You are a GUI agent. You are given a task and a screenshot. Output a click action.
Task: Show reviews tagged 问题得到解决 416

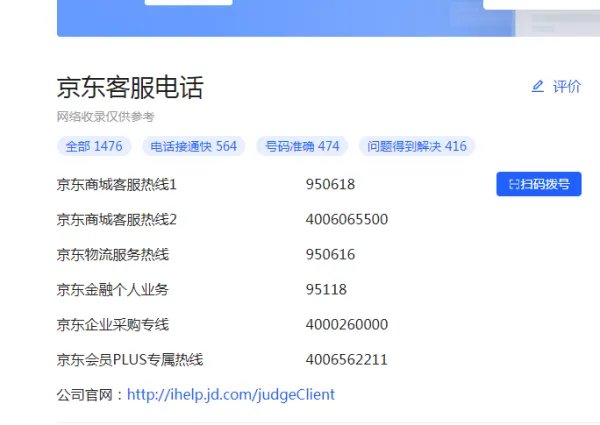tap(416, 146)
